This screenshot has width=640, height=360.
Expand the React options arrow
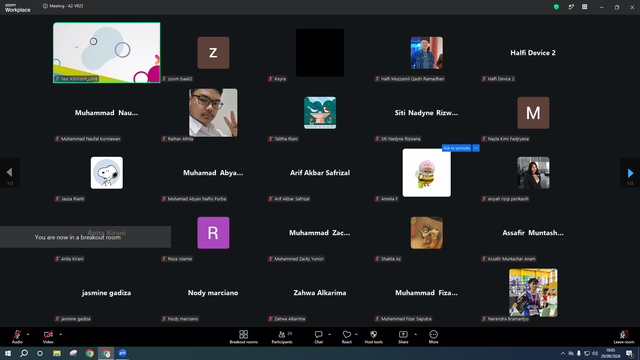tap(356, 334)
